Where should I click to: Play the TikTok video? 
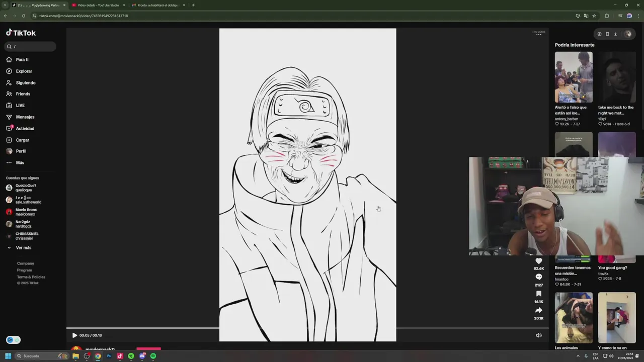(x=74, y=335)
